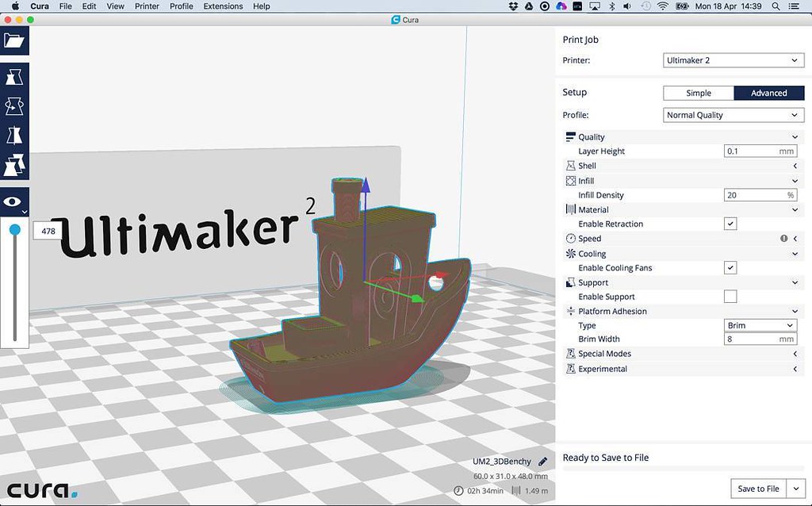The image size is (812, 506).
Task: Click the Wi-Fi status icon
Action: click(662, 6)
